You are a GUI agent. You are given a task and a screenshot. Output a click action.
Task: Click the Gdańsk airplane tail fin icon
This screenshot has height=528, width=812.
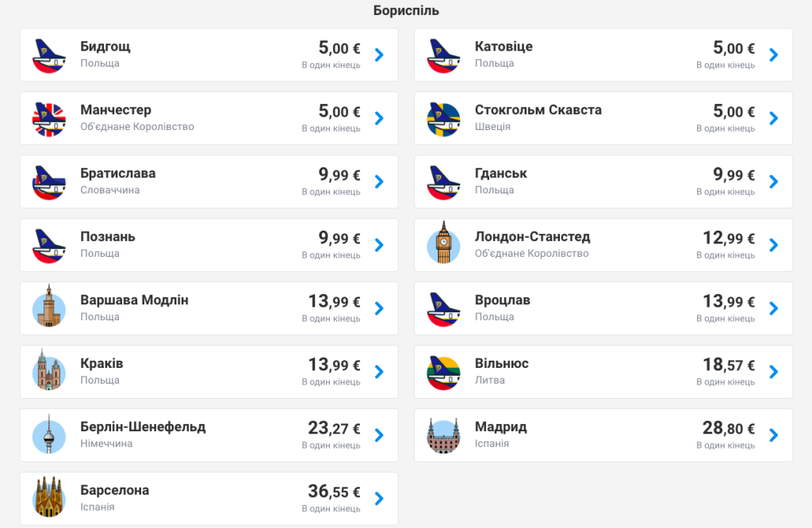[442, 181]
